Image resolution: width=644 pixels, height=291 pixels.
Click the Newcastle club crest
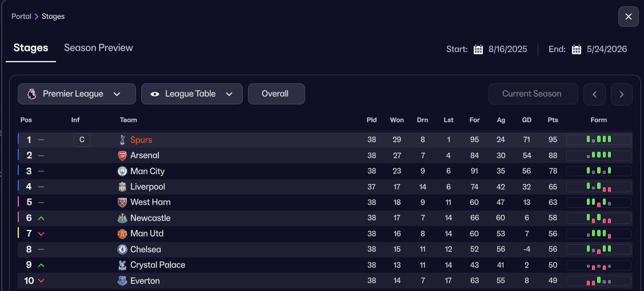point(122,218)
